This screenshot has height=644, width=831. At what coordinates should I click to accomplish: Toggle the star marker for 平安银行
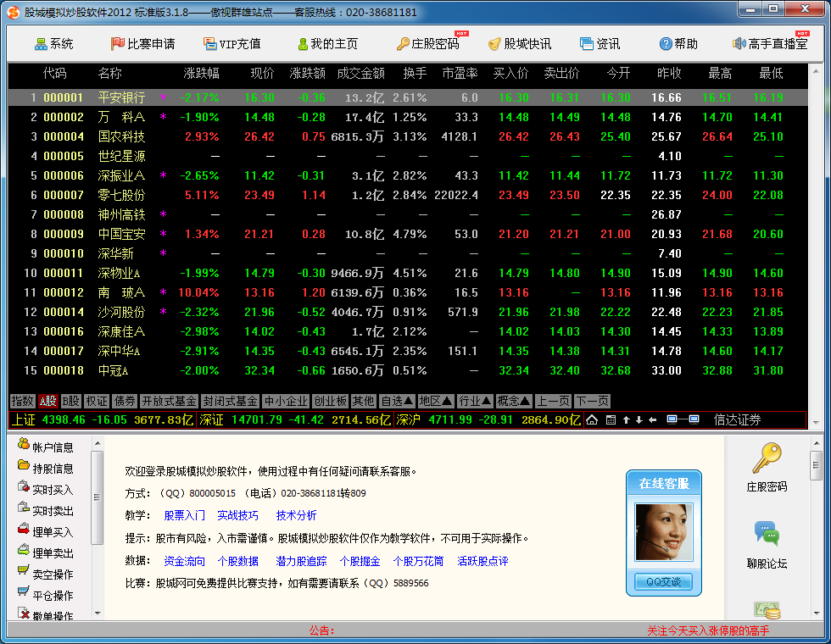coord(164,98)
